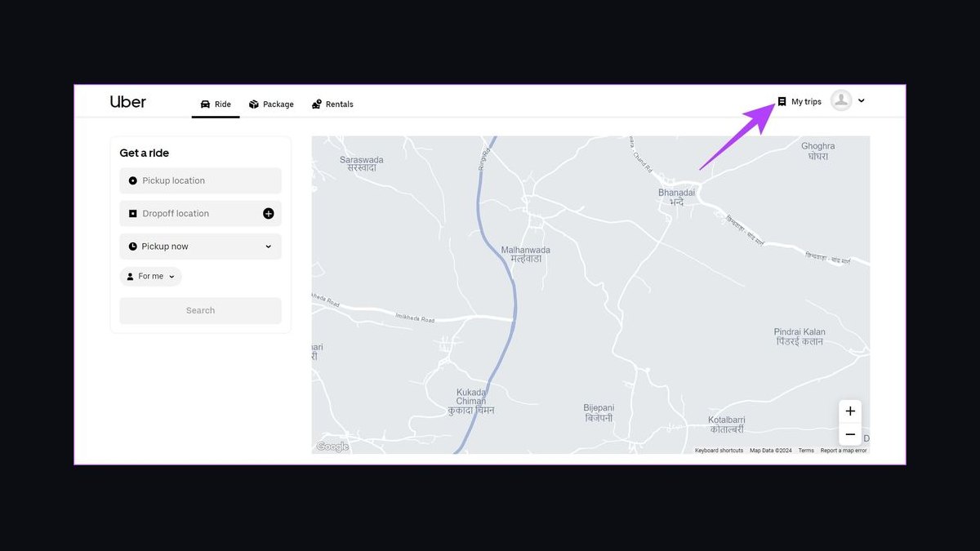Open the Rentals tab
This screenshot has height=551, width=980.
pos(332,104)
